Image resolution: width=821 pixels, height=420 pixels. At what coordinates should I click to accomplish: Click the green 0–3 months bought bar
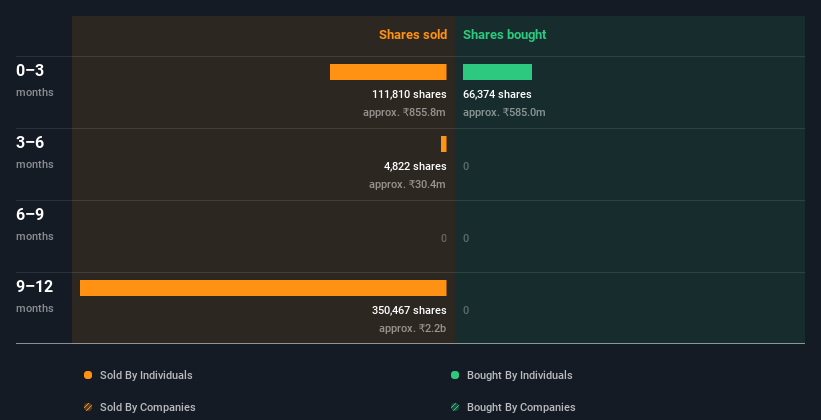point(497,72)
